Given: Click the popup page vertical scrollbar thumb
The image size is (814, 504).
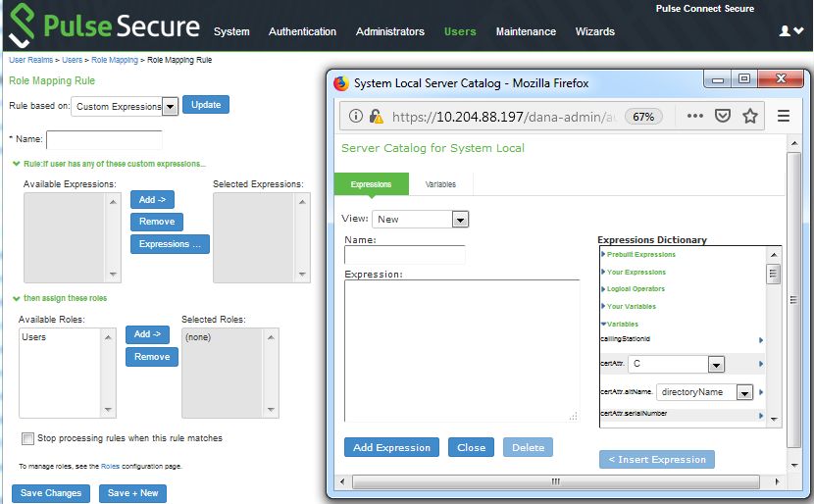Looking at the screenshot, I should pyautogui.click(x=793, y=299).
